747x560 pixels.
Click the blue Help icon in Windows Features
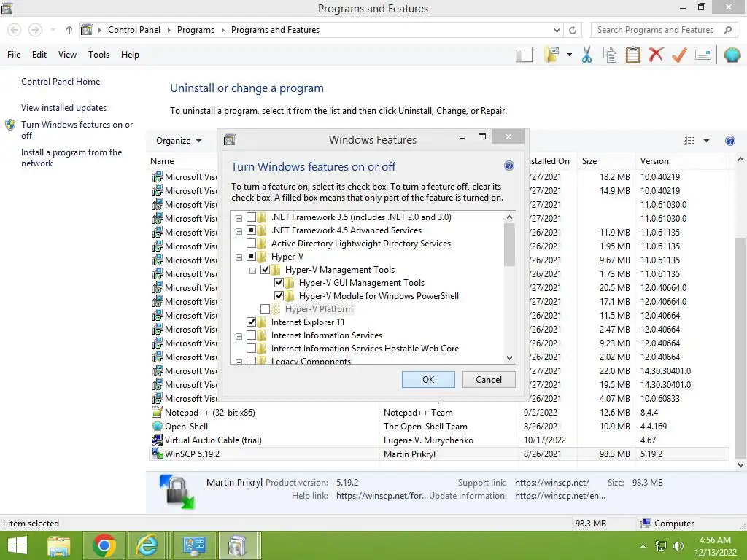tap(508, 166)
